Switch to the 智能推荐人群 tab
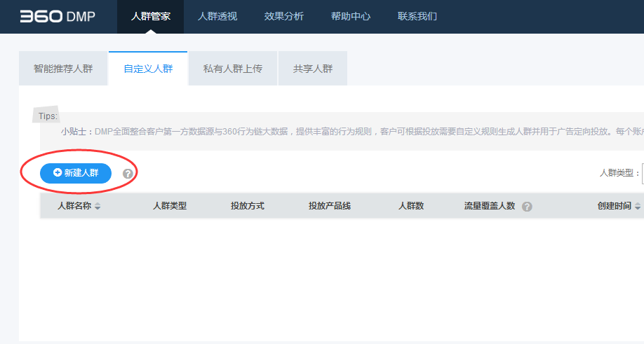Screen dimensions: 644x344 pos(63,69)
